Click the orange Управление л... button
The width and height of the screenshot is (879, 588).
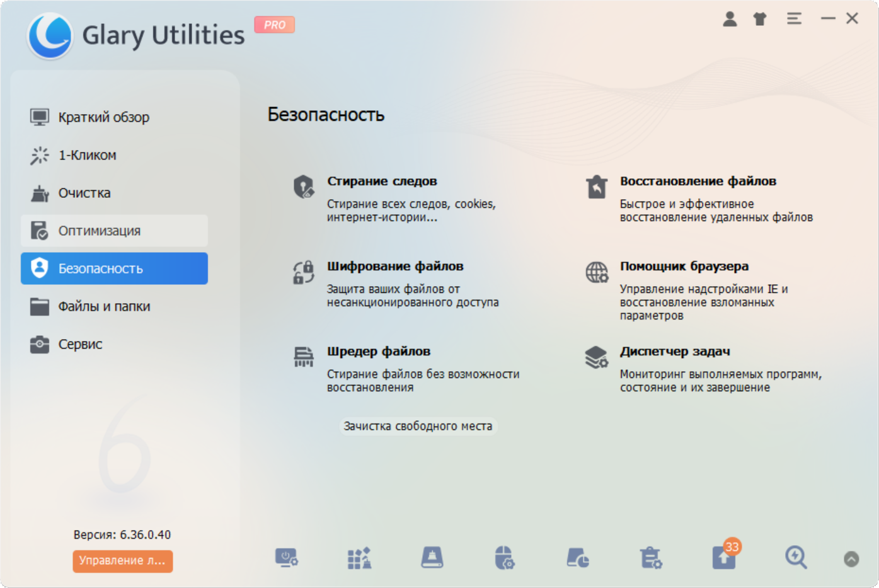(122, 561)
